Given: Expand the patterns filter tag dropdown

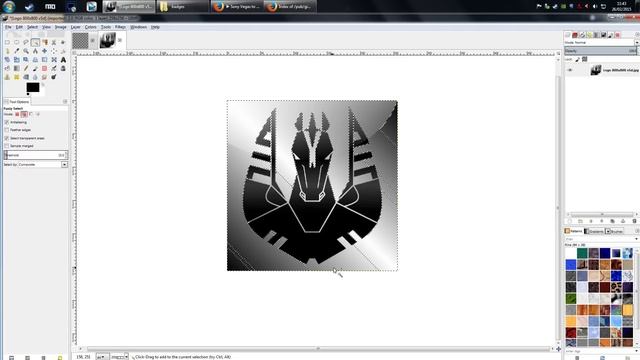Looking at the screenshot, I should [636, 239].
